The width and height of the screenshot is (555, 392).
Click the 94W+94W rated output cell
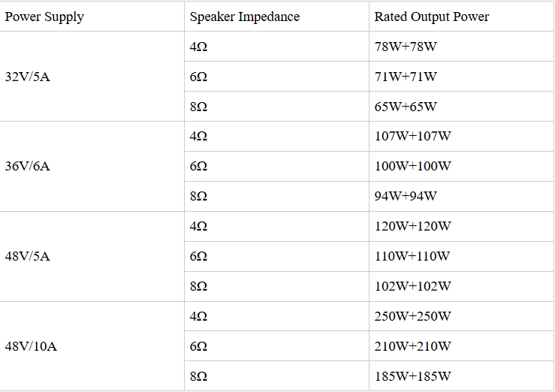click(406, 197)
